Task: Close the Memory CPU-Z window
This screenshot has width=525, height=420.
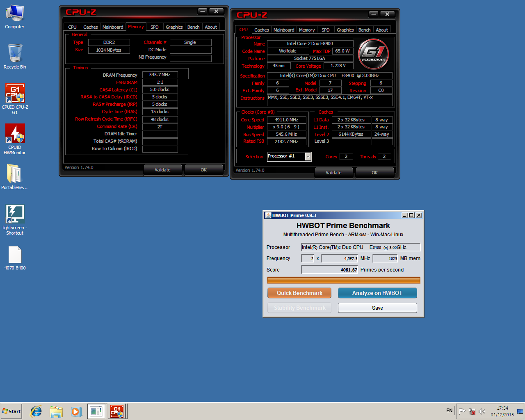Action: [216, 11]
